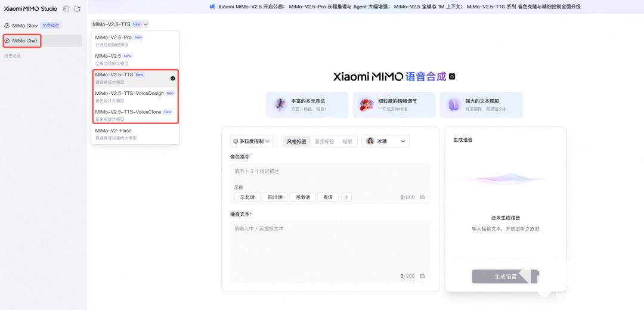Collapse the sidebar with the panel icon
Viewport: 644px width, 310px height.
66,9
